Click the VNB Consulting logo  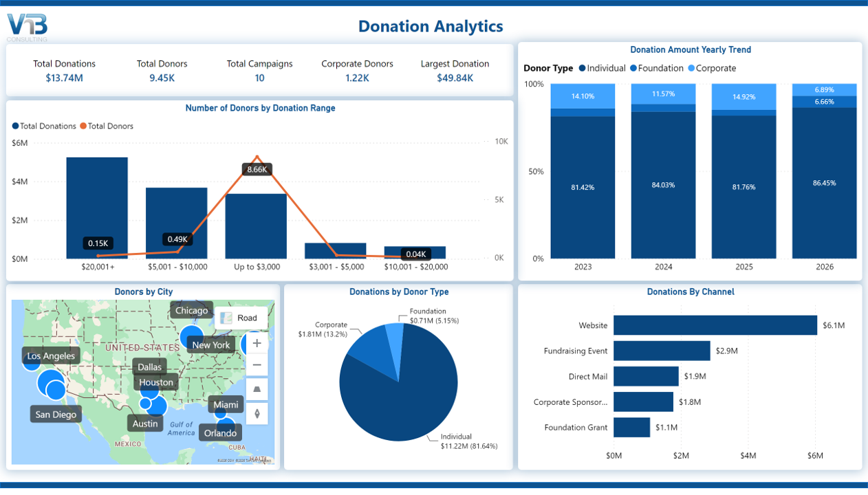click(28, 27)
